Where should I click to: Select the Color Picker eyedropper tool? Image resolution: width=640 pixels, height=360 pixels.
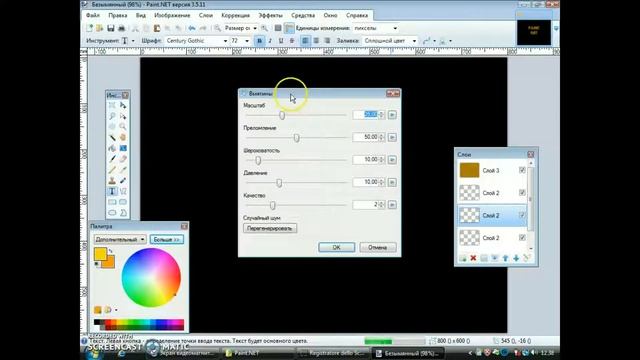[123, 170]
